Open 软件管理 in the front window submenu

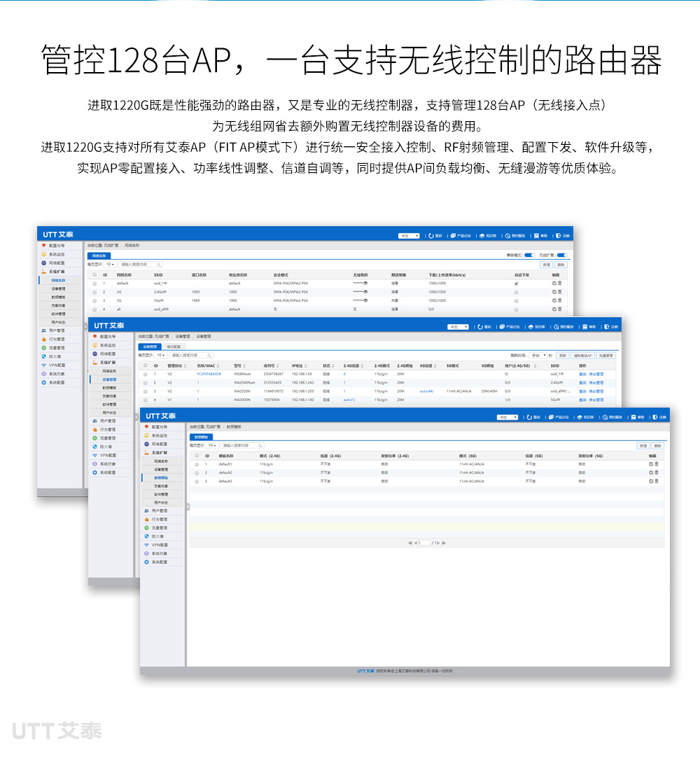161,494
